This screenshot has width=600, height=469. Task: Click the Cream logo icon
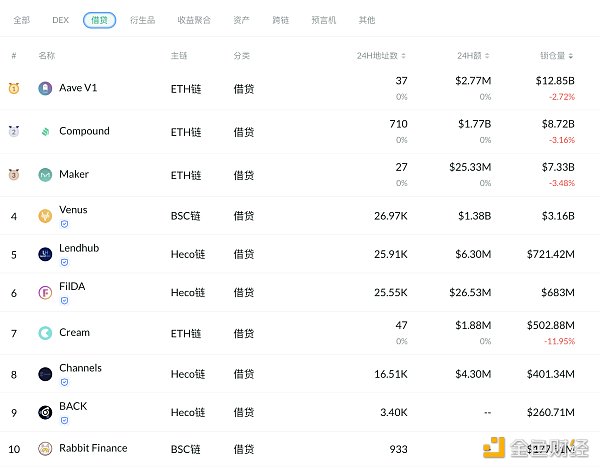45,333
